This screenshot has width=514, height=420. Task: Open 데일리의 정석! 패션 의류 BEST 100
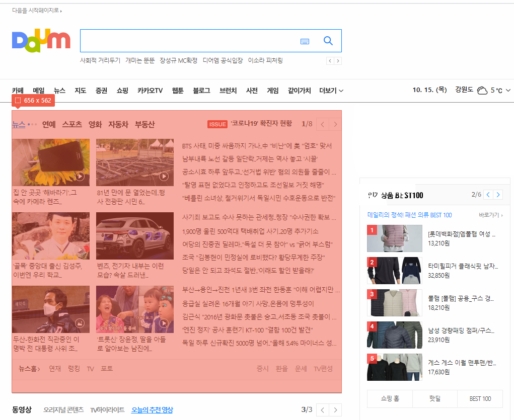409,215
